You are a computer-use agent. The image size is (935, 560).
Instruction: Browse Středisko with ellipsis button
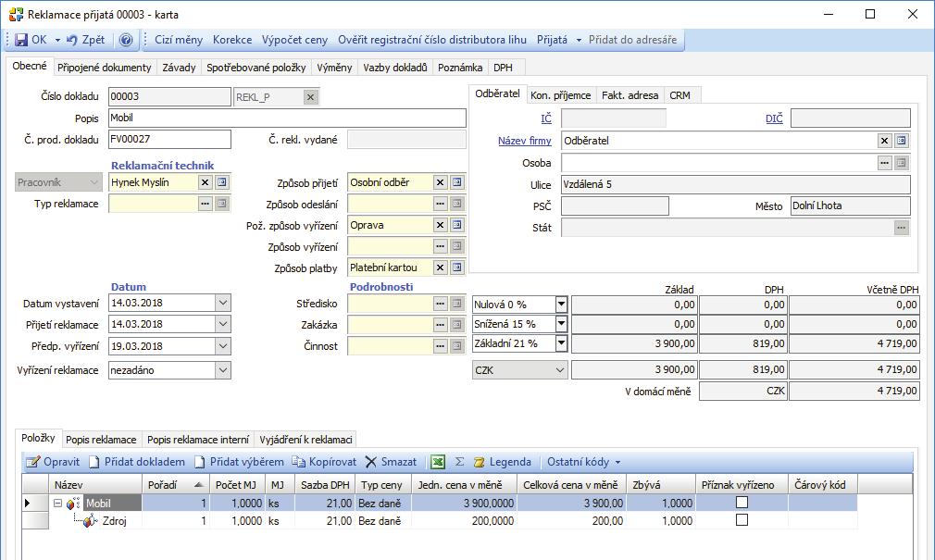click(x=440, y=304)
